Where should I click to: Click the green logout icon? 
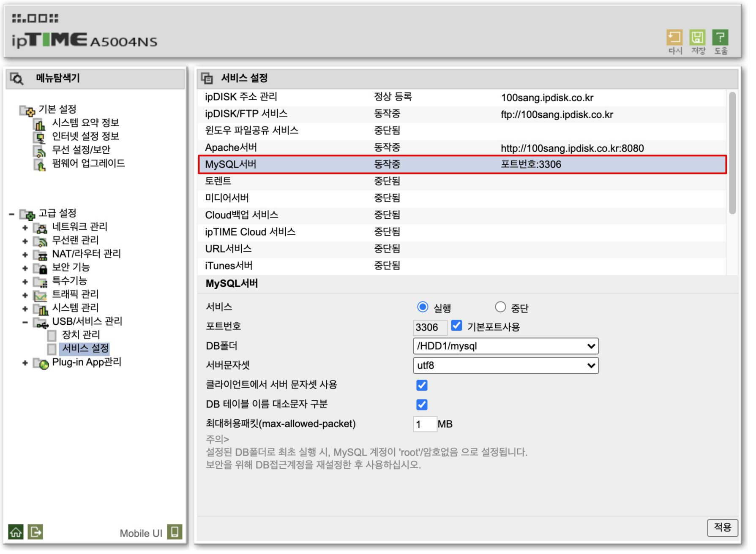click(35, 532)
